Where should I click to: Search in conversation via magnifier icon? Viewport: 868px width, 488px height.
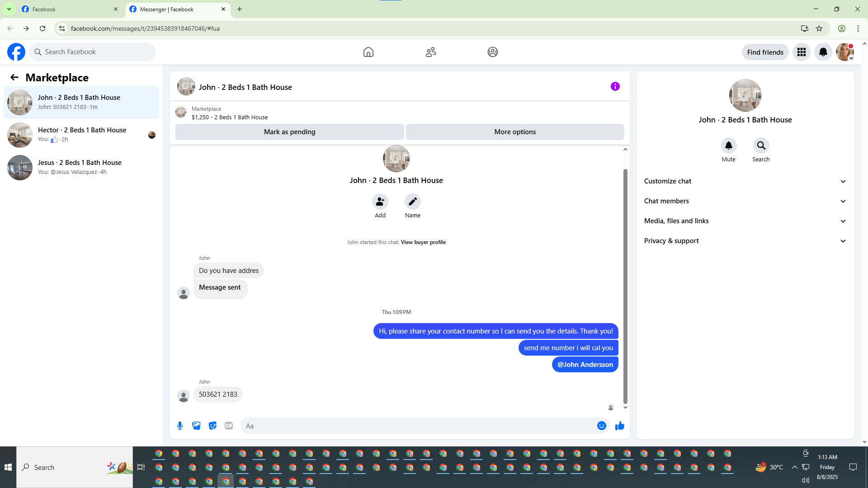[761, 145]
